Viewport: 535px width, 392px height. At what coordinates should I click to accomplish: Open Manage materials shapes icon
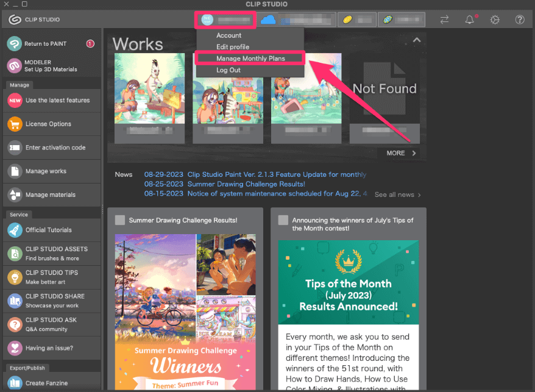click(15, 194)
